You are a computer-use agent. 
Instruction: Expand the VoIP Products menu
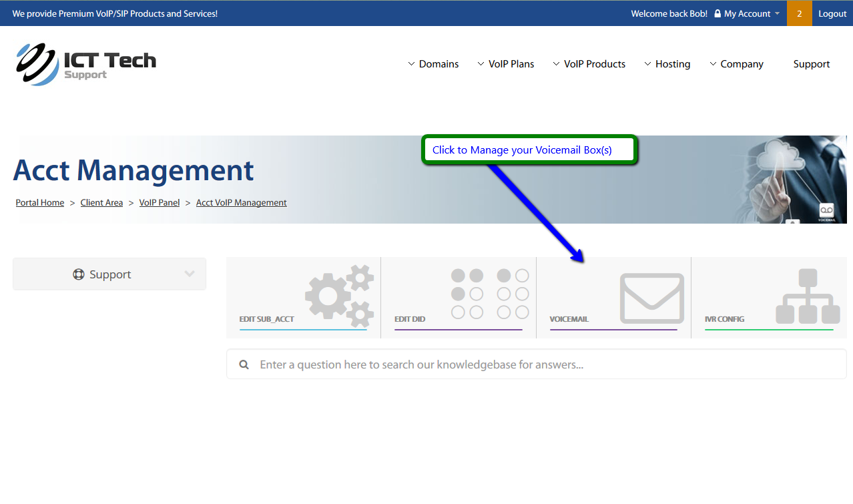coord(589,64)
